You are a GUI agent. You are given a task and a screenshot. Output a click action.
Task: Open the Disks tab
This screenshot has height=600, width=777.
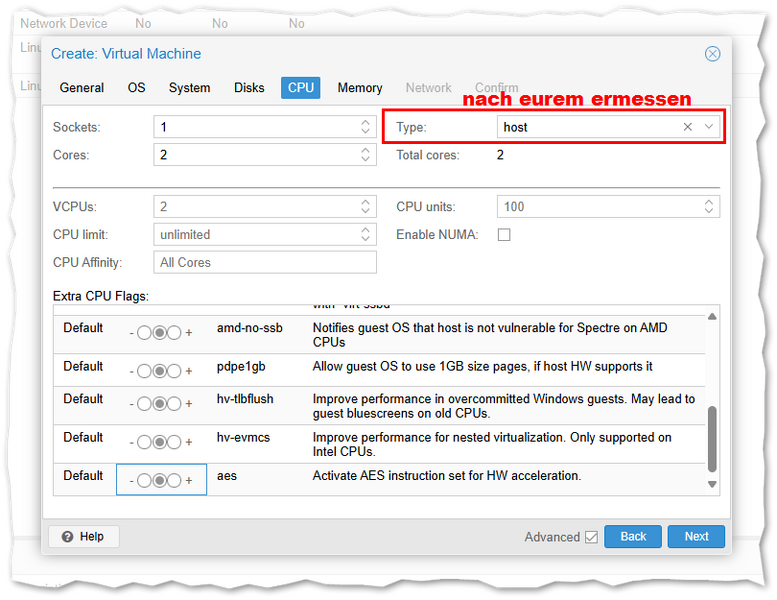point(249,88)
